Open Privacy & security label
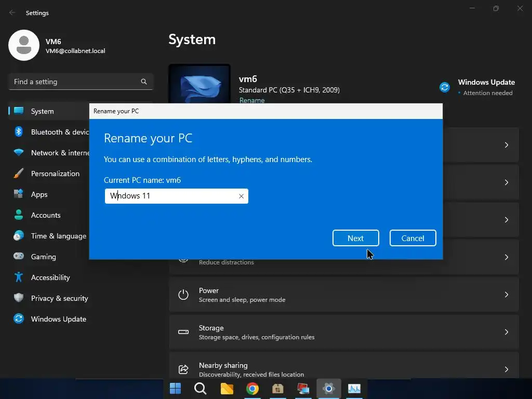 tap(59, 298)
